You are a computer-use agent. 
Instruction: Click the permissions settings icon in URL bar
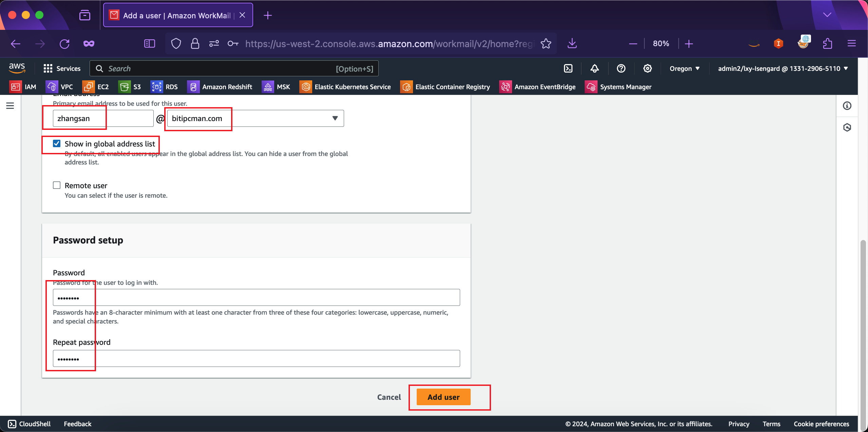coord(214,44)
